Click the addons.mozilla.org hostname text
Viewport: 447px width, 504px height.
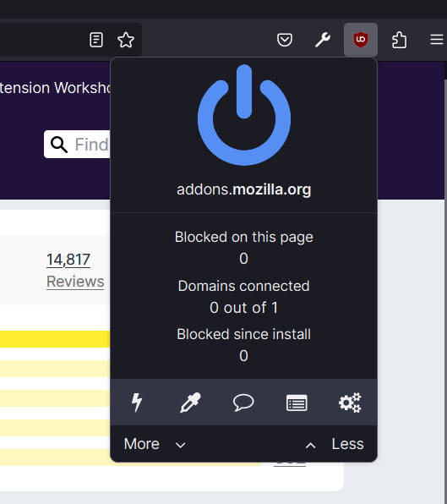pyautogui.click(x=243, y=189)
